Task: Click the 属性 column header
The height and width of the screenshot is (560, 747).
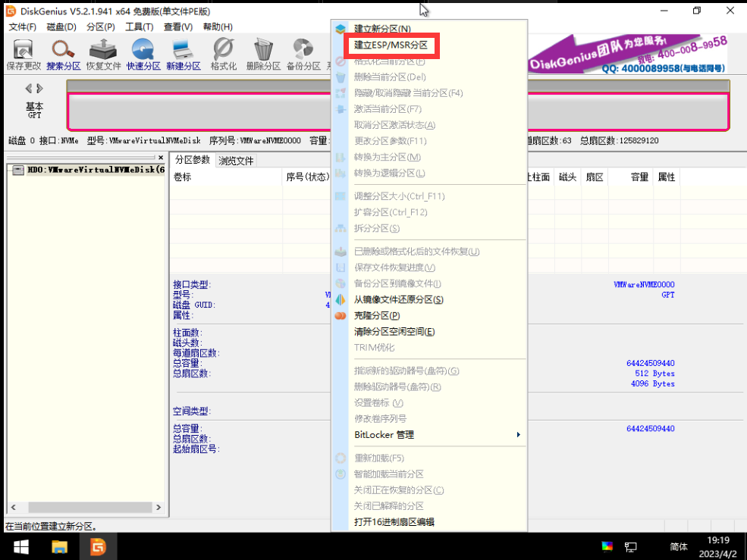Action: pos(666,177)
